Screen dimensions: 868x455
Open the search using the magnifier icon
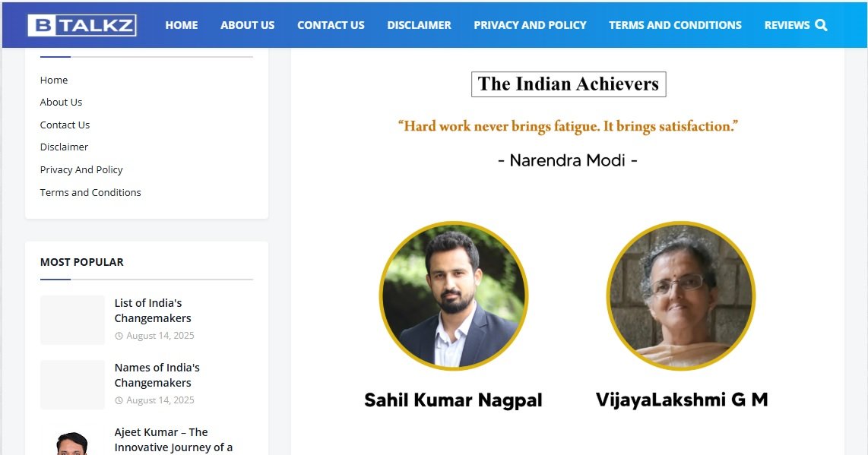click(821, 24)
